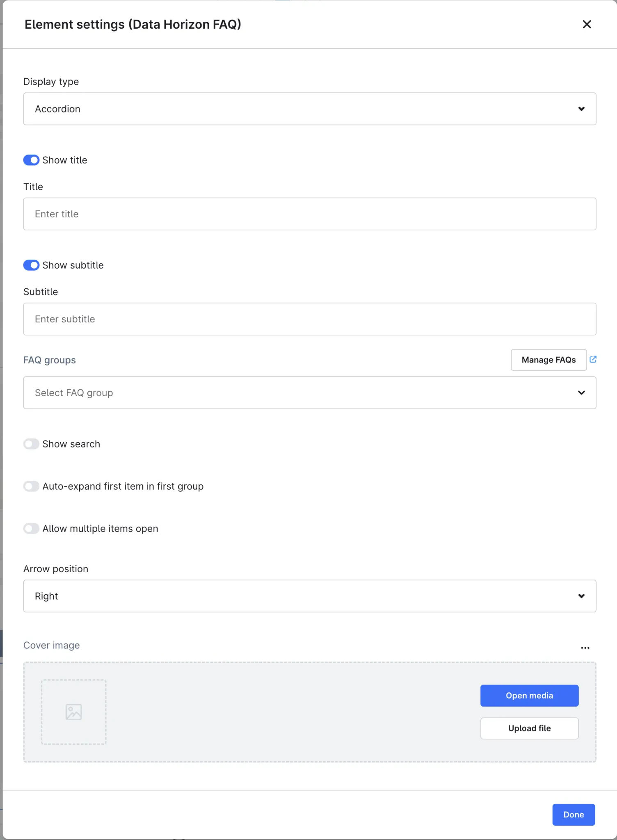The image size is (617, 840).
Task: Turn on Auto-expand first item toggle
Action: coord(31,486)
